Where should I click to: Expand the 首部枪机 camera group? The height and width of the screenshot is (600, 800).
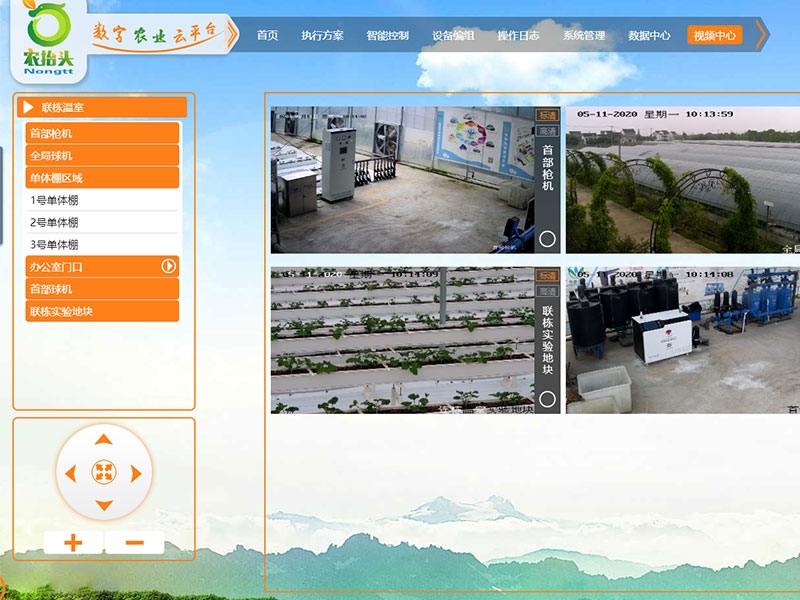[x=102, y=133]
